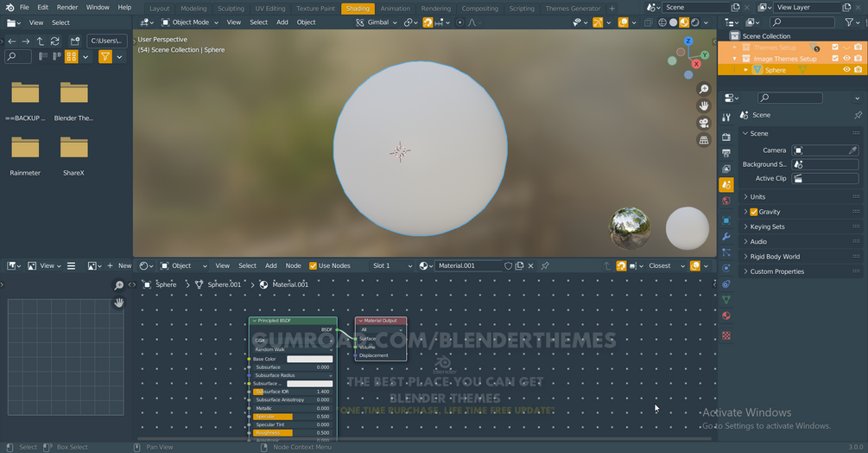The width and height of the screenshot is (868, 453).
Task: Toggle the Gravity checkbox
Action: point(753,212)
